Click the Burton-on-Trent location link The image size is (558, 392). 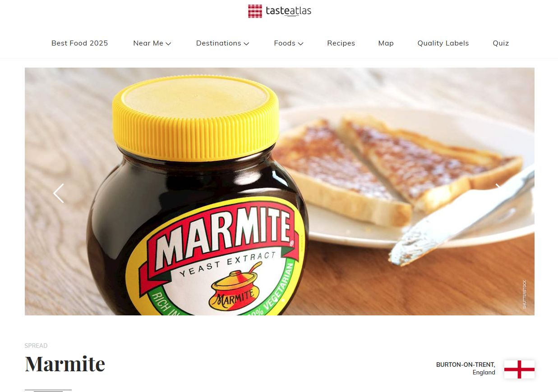click(x=466, y=365)
